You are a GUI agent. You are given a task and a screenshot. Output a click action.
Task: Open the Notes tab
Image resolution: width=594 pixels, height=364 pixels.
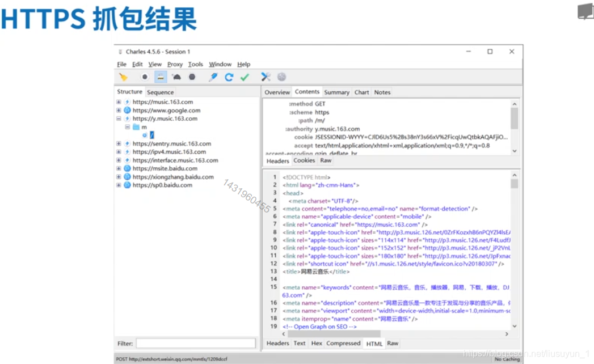[x=382, y=92]
